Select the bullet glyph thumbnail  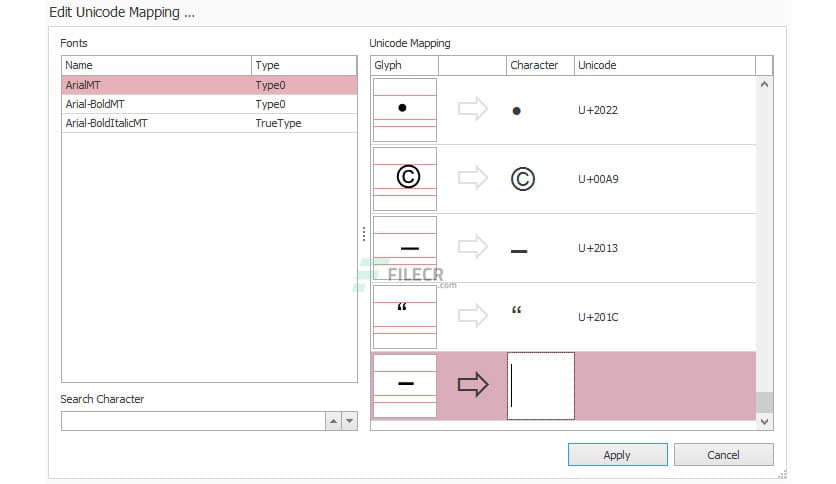[x=405, y=109]
